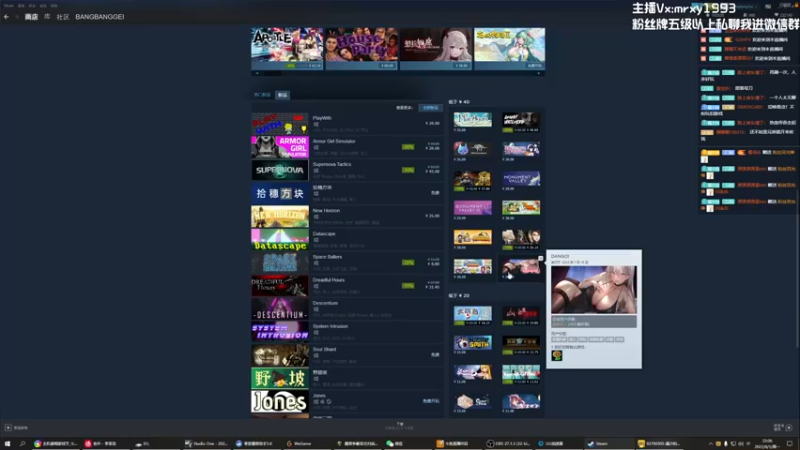Open the Studio One taskbar item
The width and height of the screenshot is (800, 450).
pos(207,444)
